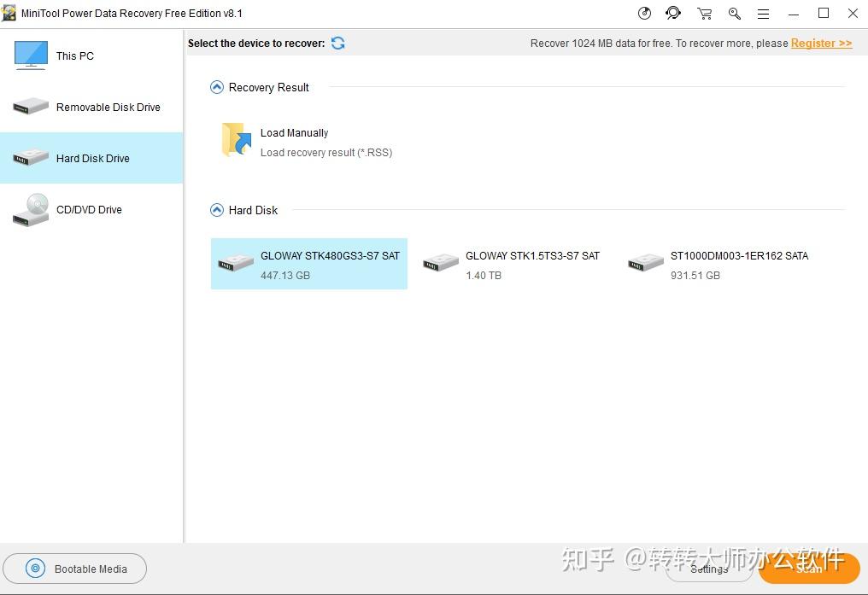Select Removable Disk Drive in the sidebar
868x595 pixels.
[91, 107]
